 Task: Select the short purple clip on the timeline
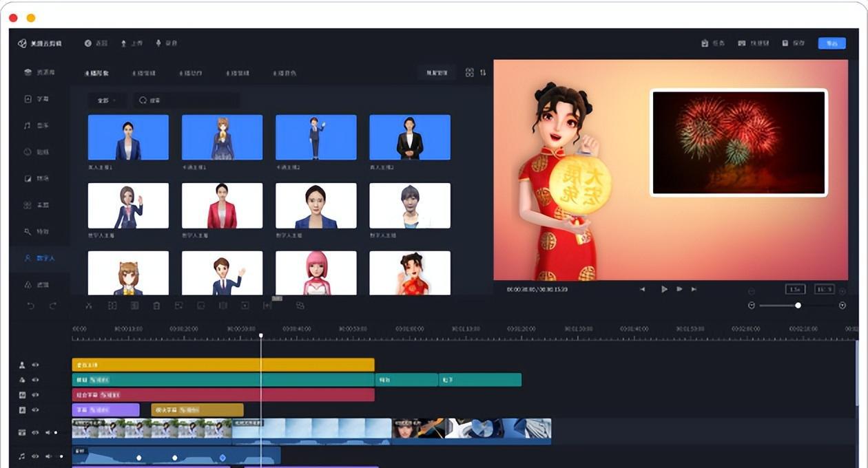105,410
